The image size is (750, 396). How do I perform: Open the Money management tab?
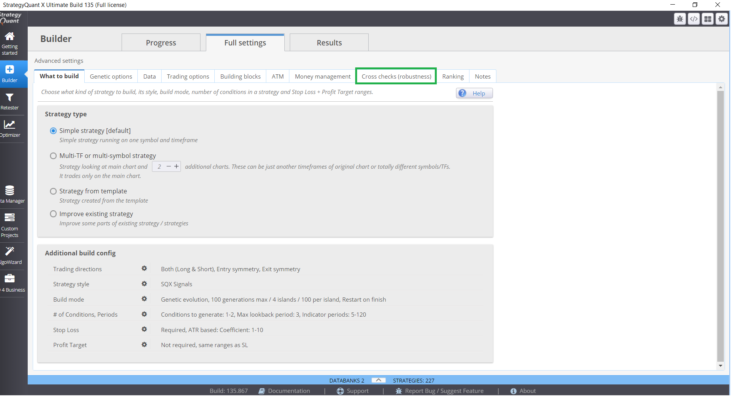[322, 77]
